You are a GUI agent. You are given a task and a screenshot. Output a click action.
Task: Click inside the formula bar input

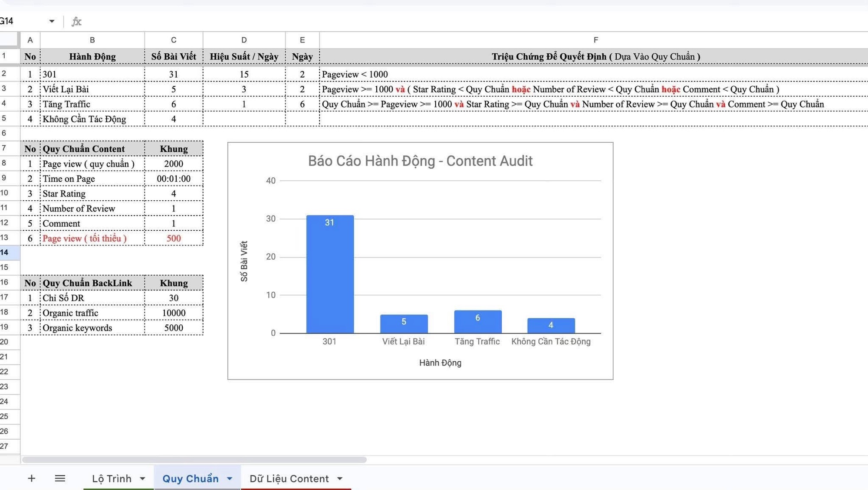(434, 21)
